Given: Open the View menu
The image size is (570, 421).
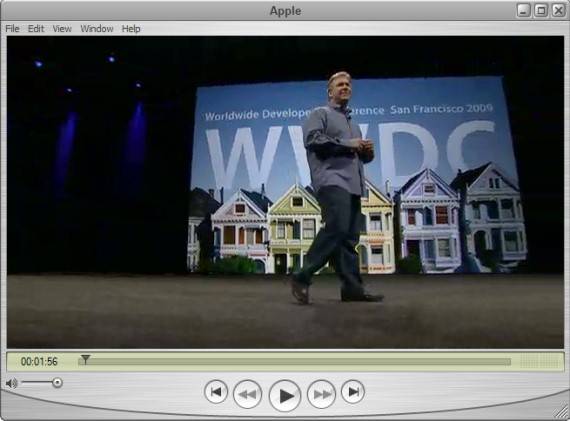Looking at the screenshot, I should pyautogui.click(x=62, y=29).
